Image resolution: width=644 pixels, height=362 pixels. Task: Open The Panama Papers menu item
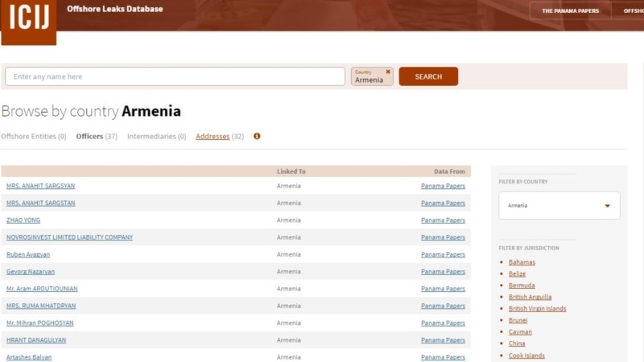click(570, 10)
